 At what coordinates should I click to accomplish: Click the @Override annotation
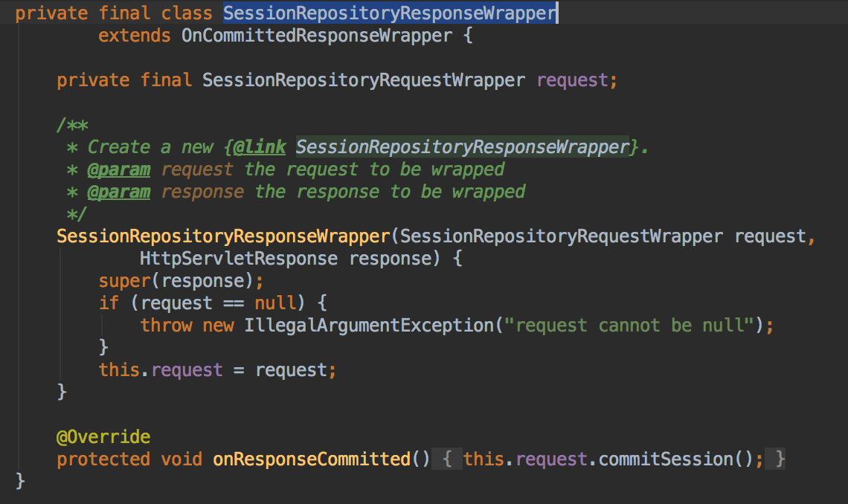pos(103,436)
